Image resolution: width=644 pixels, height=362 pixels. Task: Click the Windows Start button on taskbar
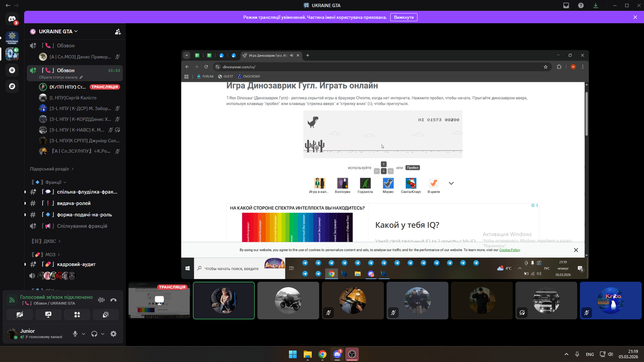click(x=292, y=354)
